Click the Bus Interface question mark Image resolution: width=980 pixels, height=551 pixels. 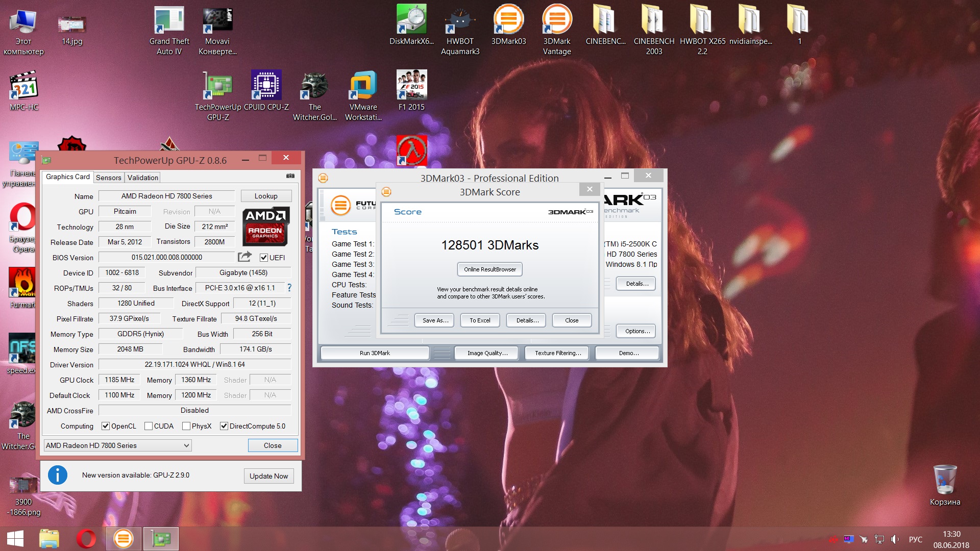(x=289, y=288)
